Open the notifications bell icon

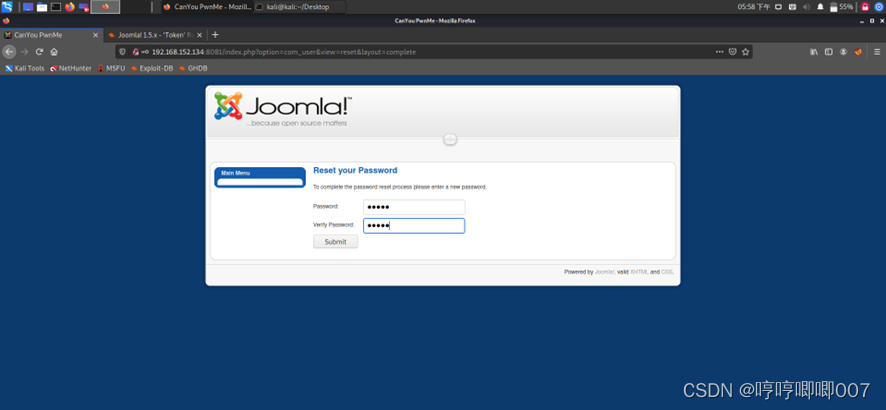click(820, 7)
